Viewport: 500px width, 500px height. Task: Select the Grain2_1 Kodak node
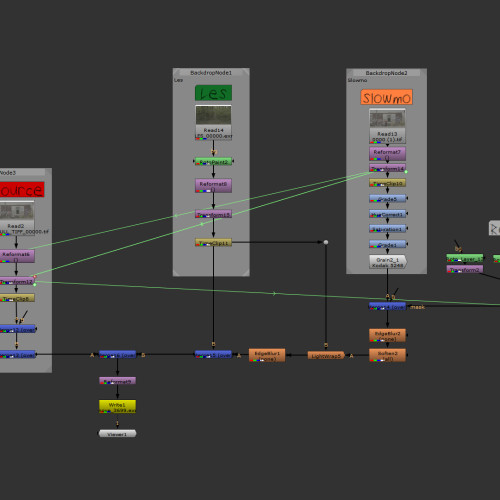coord(388,262)
